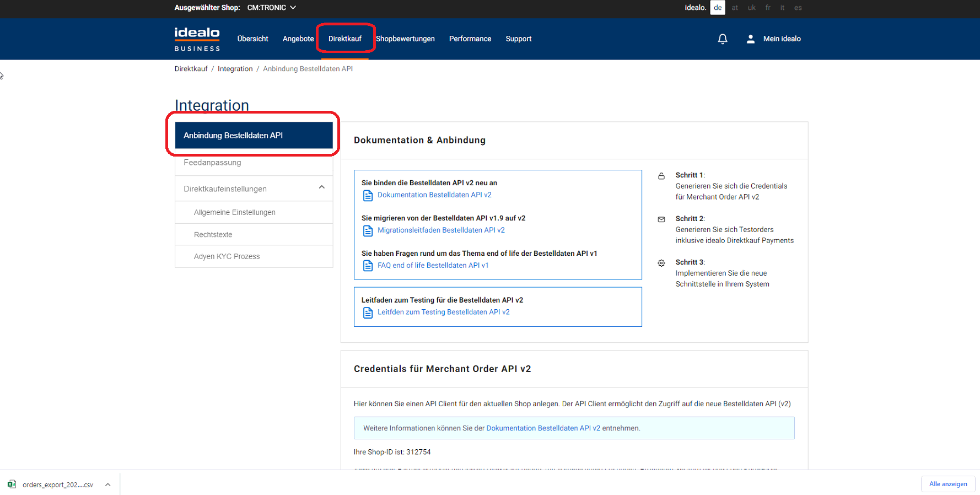Click the user profile icon

(750, 39)
